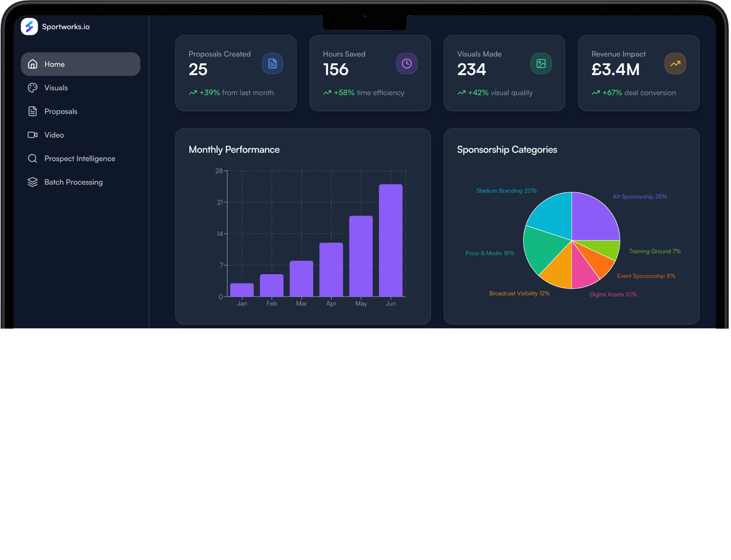Open the Visuals section label

(x=56, y=88)
